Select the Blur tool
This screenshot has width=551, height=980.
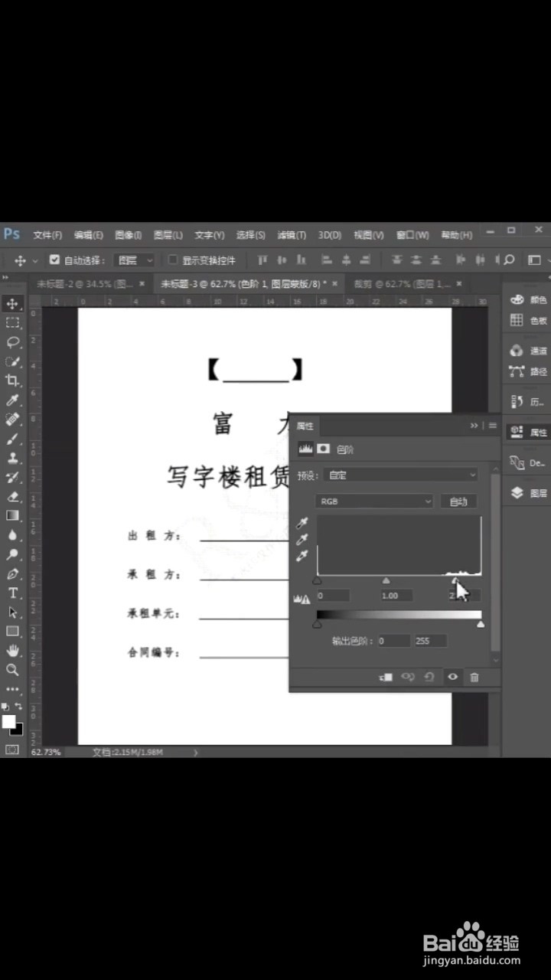pyautogui.click(x=12, y=534)
